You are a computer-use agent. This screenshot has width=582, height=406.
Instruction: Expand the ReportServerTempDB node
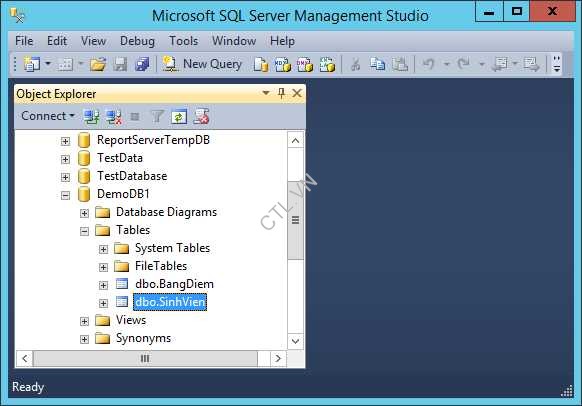(x=65, y=141)
